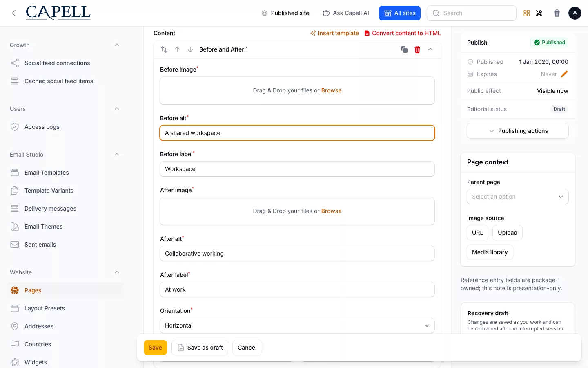Click Save as draft

tap(200, 348)
